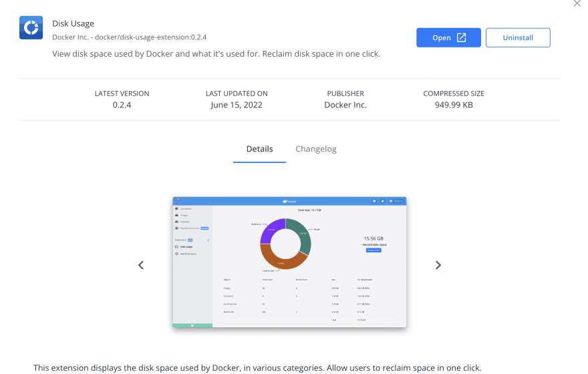The height and width of the screenshot is (374, 588).
Task: Switch to the Details tab
Action: (259, 149)
